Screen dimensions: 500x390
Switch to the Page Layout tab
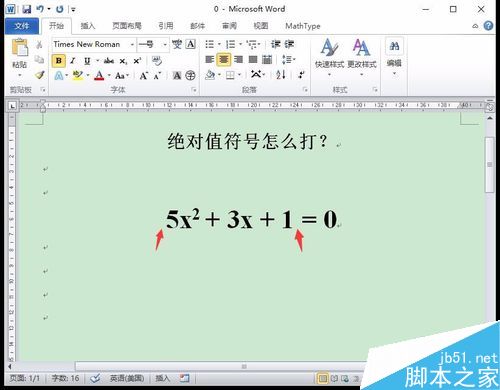coord(127,26)
